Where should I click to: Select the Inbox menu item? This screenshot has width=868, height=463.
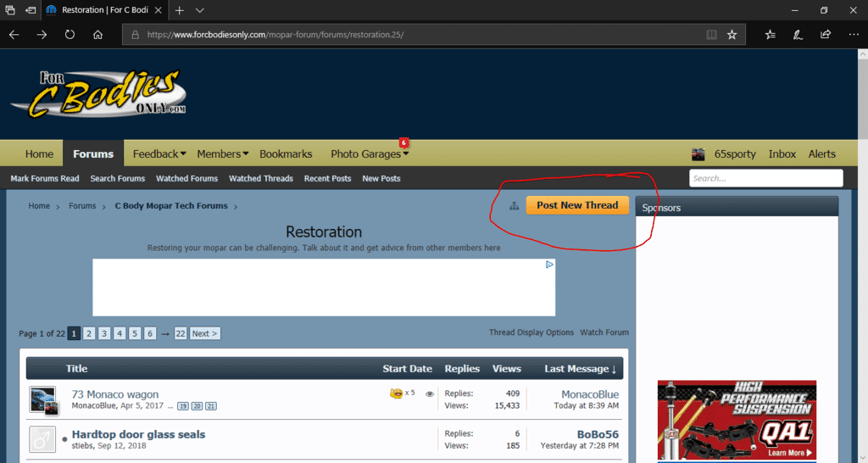click(x=782, y=154)
